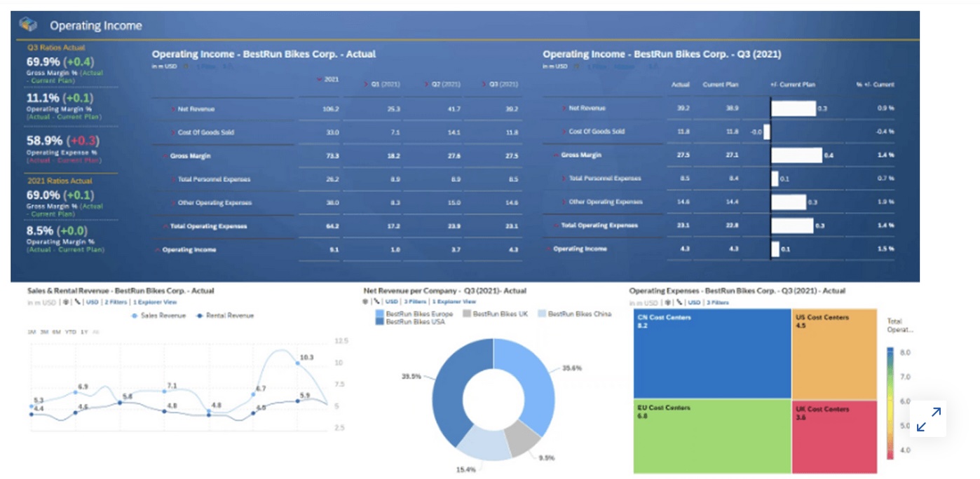Select the 1M time range on revenue chart

32,331
